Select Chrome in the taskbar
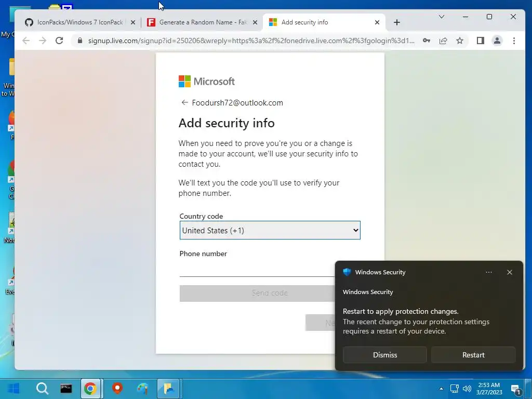 click(x=90, y=389)
